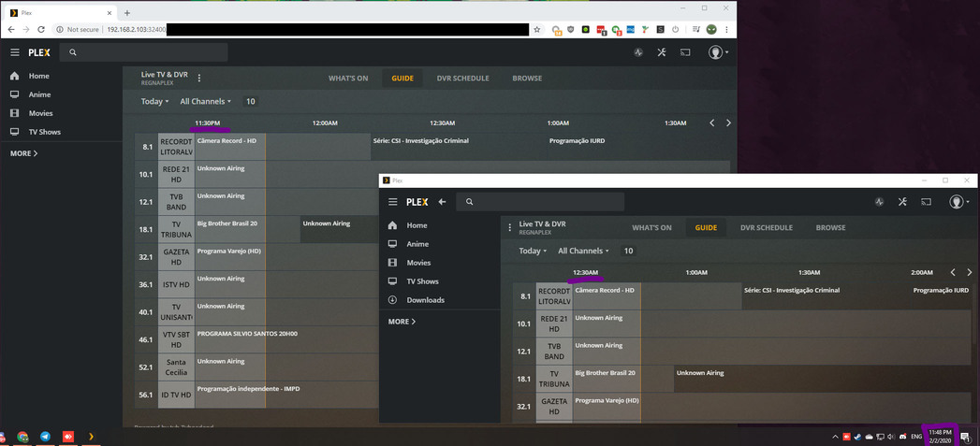The width and height of the screenshot is (980, 446).
Task: Open the notification center icon
Action: point(965,437)
